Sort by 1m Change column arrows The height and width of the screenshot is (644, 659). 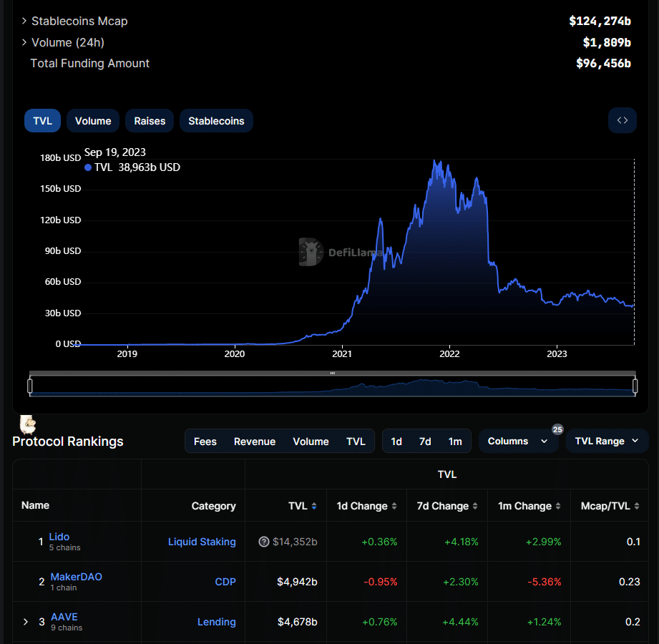pyautogui.click(x=558, y=506)
